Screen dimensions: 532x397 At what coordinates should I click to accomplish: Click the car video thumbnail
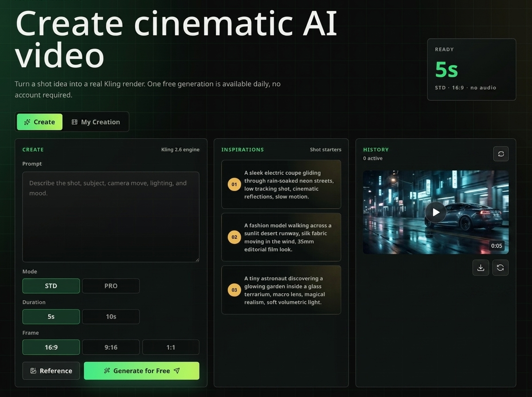pyautogui.click(x=436, y=212)
